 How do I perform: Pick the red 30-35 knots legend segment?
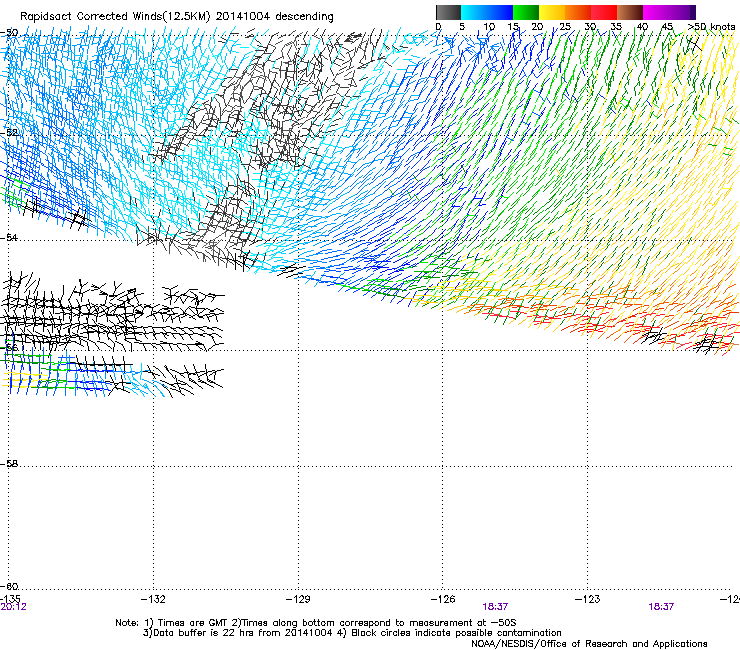(604, 12)
